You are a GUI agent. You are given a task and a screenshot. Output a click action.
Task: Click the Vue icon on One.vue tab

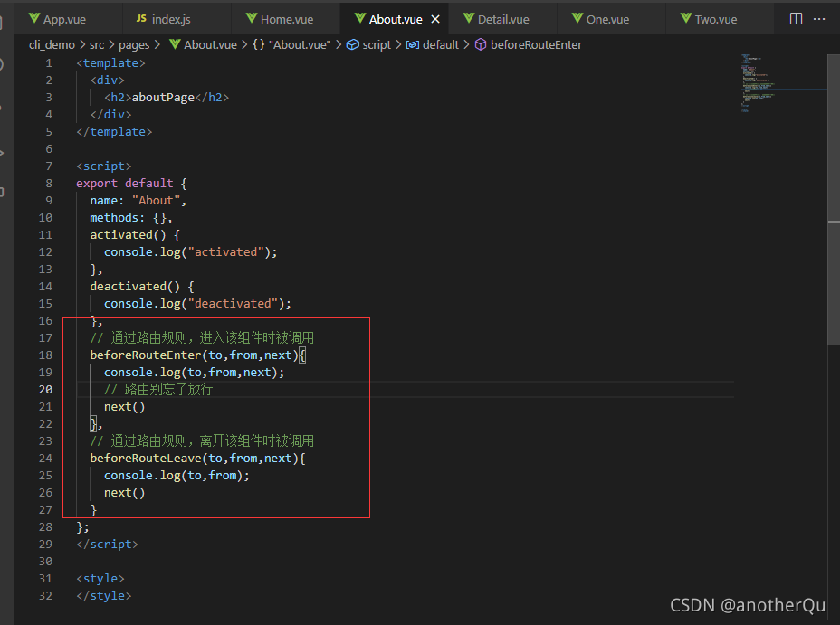(x=577, y=18)
